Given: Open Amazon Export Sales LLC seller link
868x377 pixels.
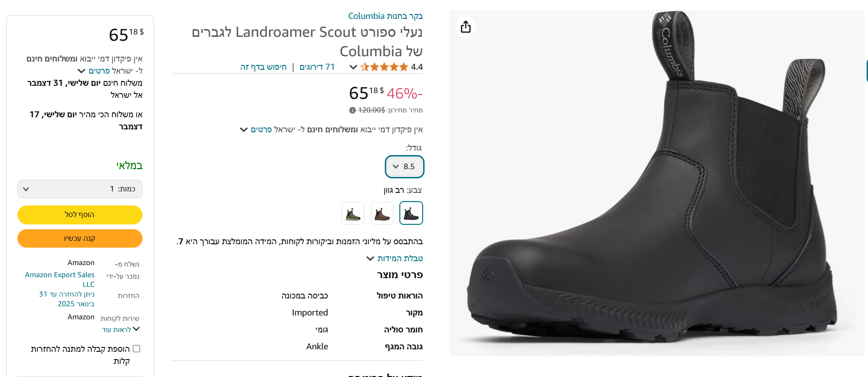Looking at the screenshot, I should pyautogui.click(x=60, y=279).
